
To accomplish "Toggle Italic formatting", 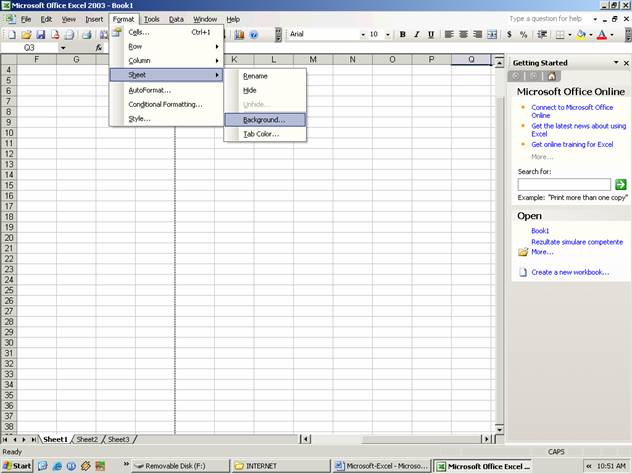I will click(x=417, y=35).
